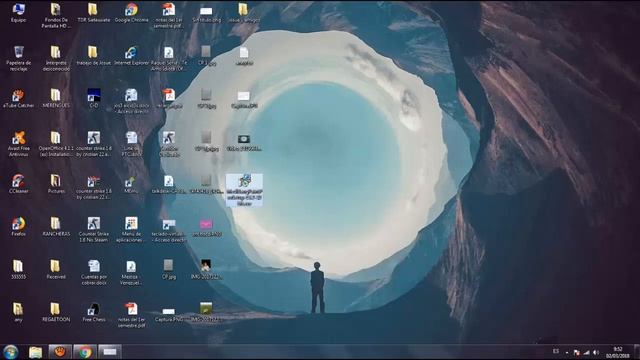
Task: Launch Avast Free Antivirus shortcut
Action: tap(18, 144)
